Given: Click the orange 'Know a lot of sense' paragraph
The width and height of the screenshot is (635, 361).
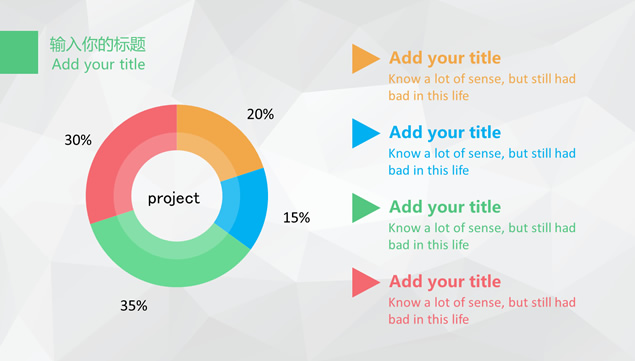Looking at the screenshot, I should 482,87.
